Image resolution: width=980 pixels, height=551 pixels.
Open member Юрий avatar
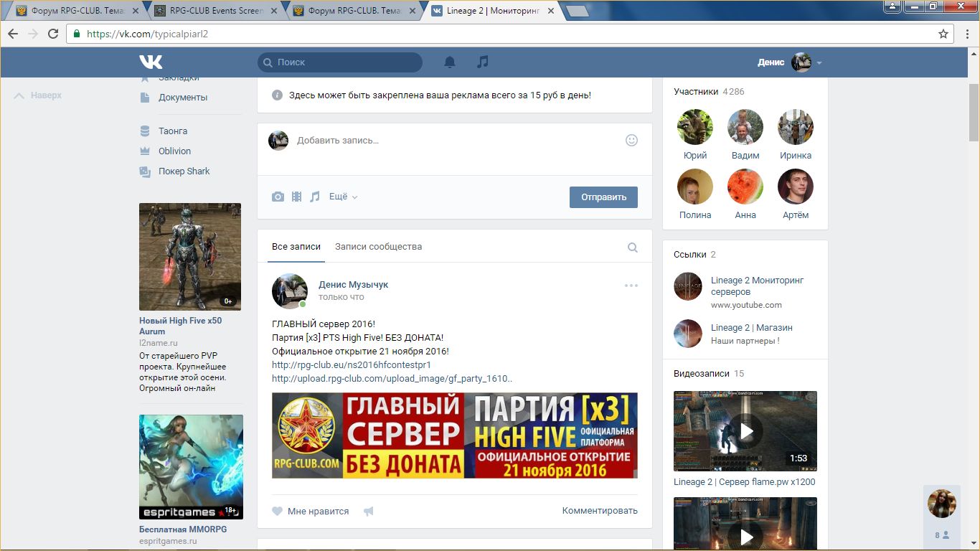[x=695, y=127]
